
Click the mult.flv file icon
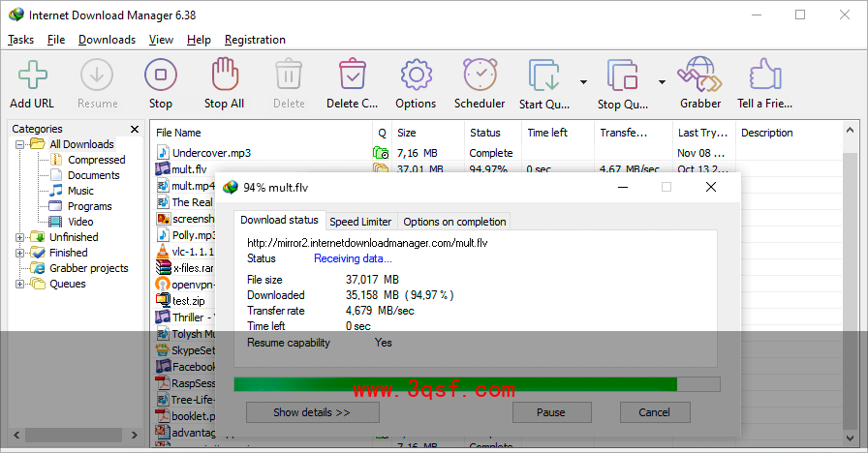tap(163, 168)
